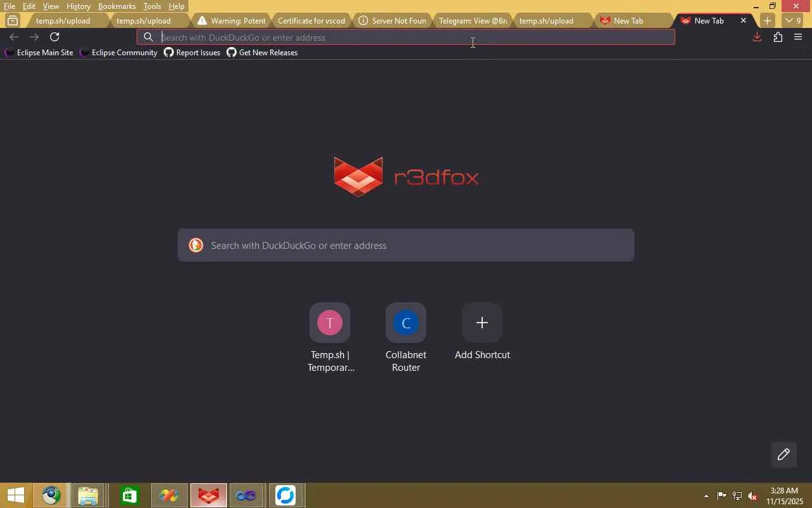Open the blue circular-arrows taskbar app
The height and width of the screenshot is (508, 812).
click(x=285, y=495)
